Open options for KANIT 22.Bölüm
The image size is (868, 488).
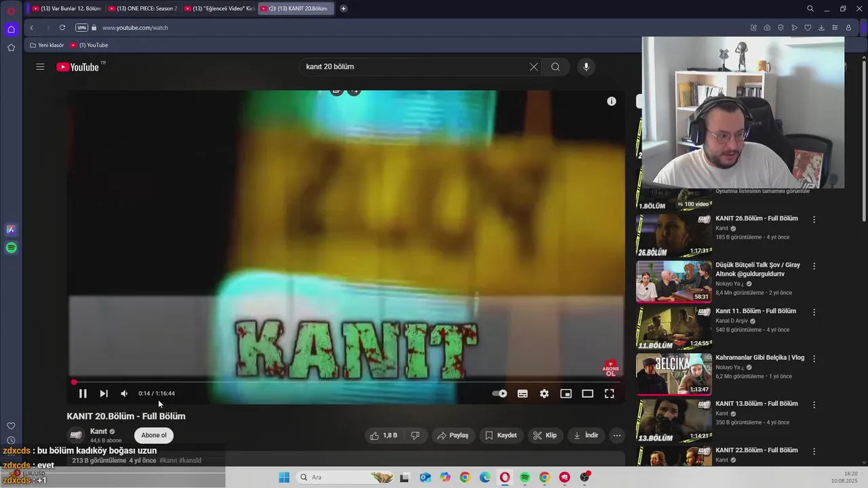click(814, 451)
